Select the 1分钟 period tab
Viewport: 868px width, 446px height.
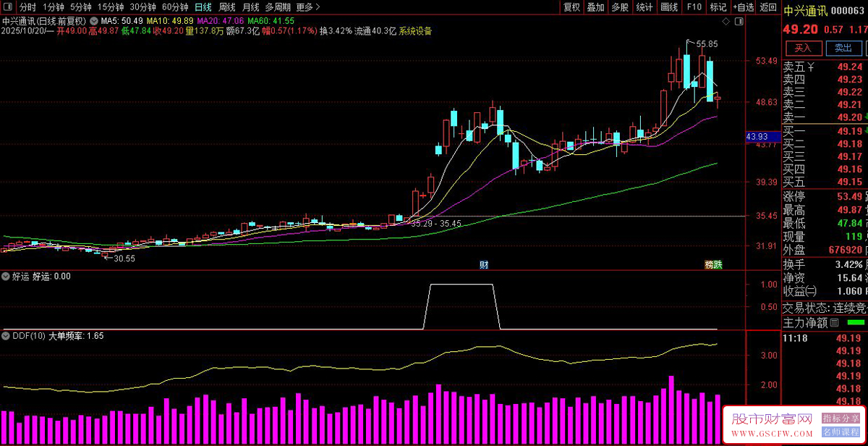pos(54,7)
